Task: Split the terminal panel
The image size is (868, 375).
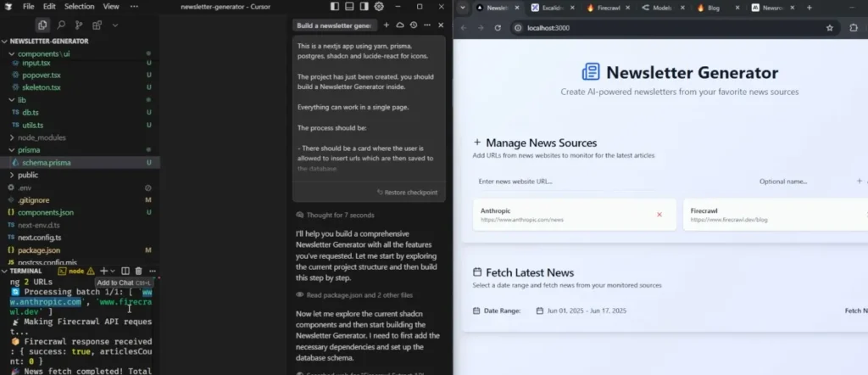Action: [125, 271]
